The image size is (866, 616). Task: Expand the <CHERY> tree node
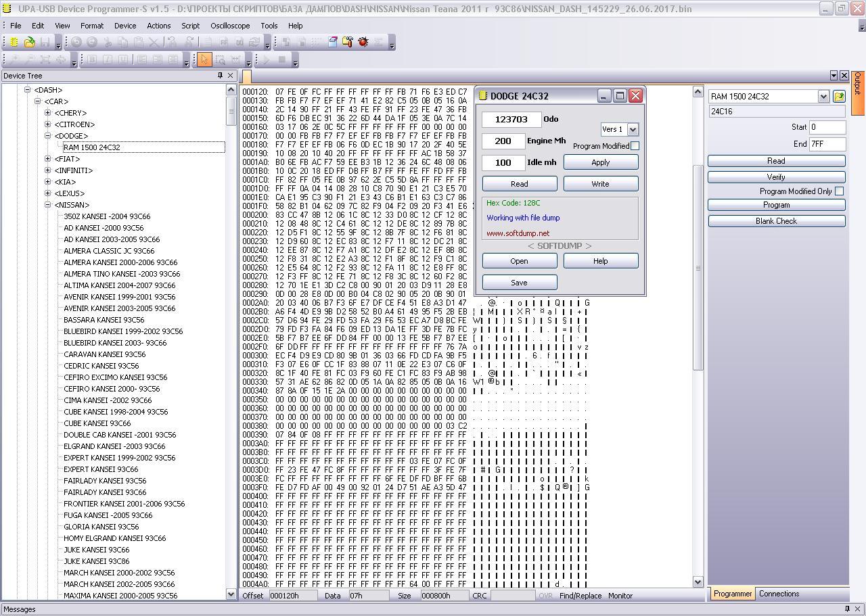[x=48, y=113]
